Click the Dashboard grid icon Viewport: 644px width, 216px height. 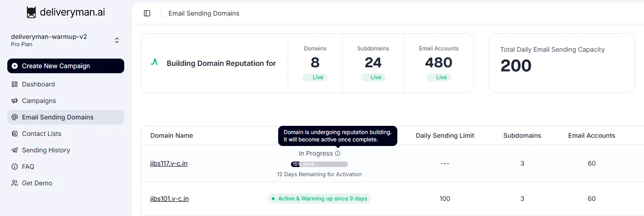(15, 84)
